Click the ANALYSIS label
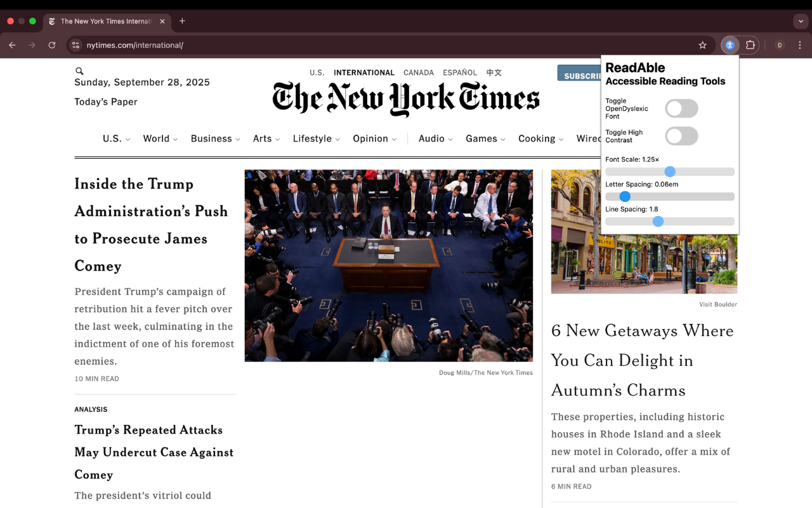The width and height of the screenshot is (812, 508). tap(91, 410)
